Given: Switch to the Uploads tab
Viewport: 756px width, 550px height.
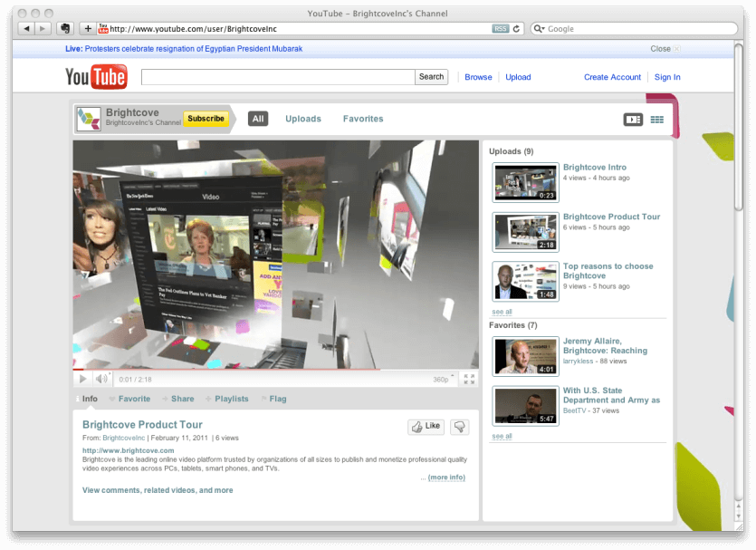Looking at the screenshot, I should pyautogui.click(x=303, y=119).
